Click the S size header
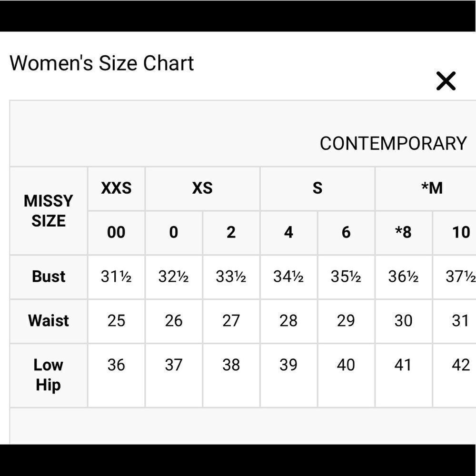The image size is (476, 476). (317, 188)
